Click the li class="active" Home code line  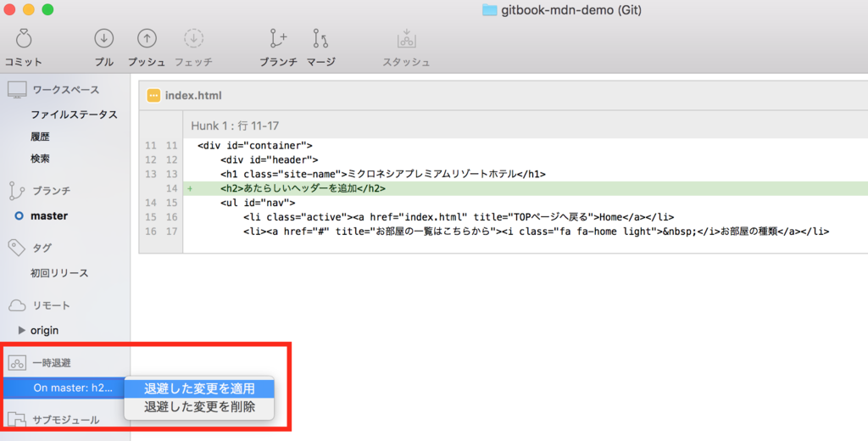pos(459,217)
